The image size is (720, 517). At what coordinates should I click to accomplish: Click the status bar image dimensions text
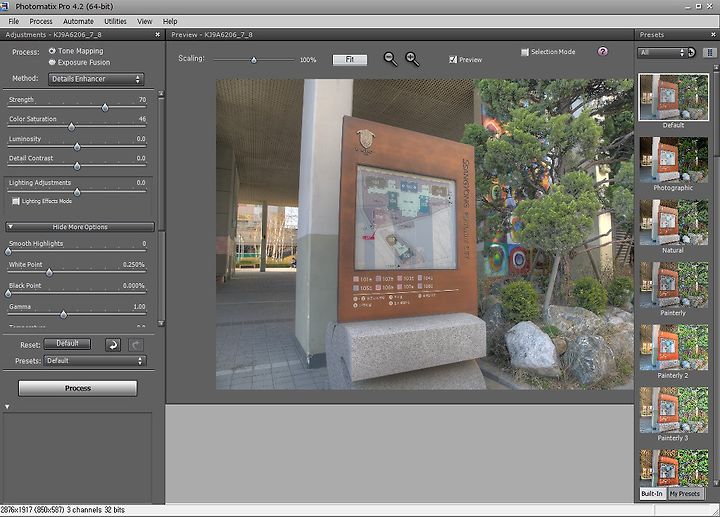point(62,510)
